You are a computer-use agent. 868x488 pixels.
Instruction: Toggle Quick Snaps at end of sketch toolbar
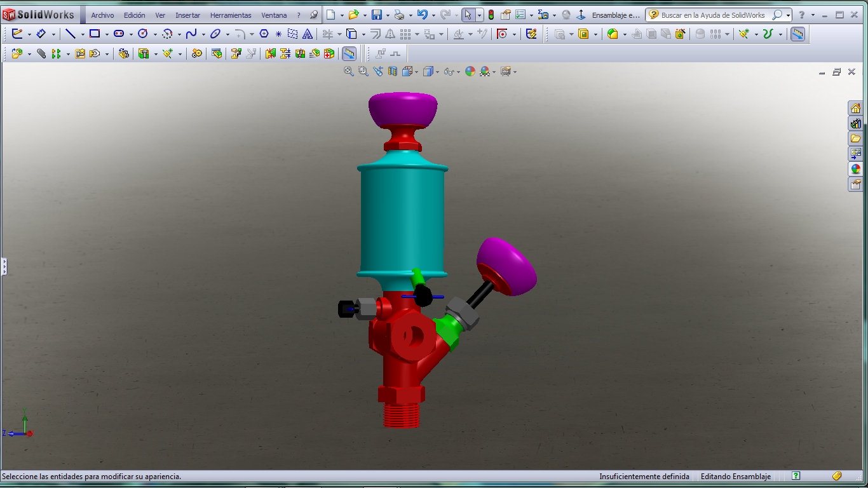[797, 34]
